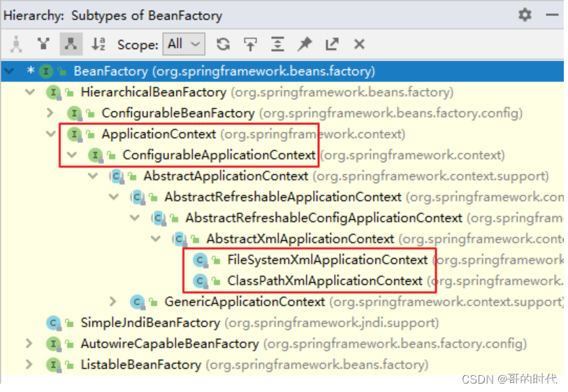
Task: Click the AbstractRefreshableApplicationContext class icon
Action: point(138,198)
